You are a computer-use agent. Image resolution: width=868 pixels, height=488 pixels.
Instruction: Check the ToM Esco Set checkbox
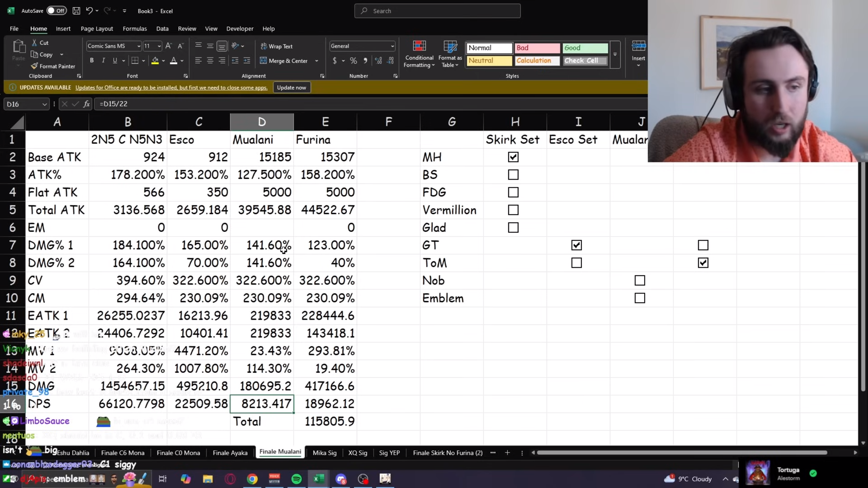pos(576,263)
